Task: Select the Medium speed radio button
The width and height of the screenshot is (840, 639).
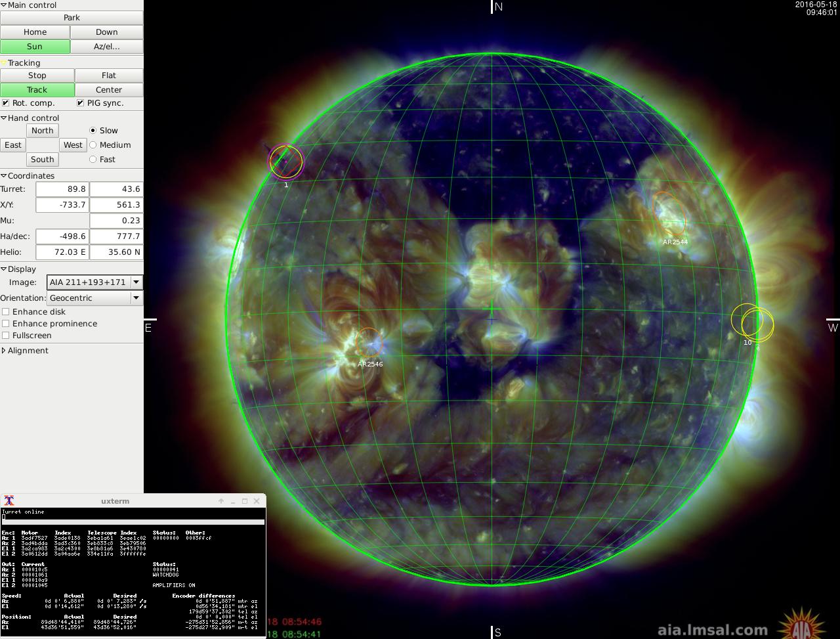Action: click(x=93, y=145)
